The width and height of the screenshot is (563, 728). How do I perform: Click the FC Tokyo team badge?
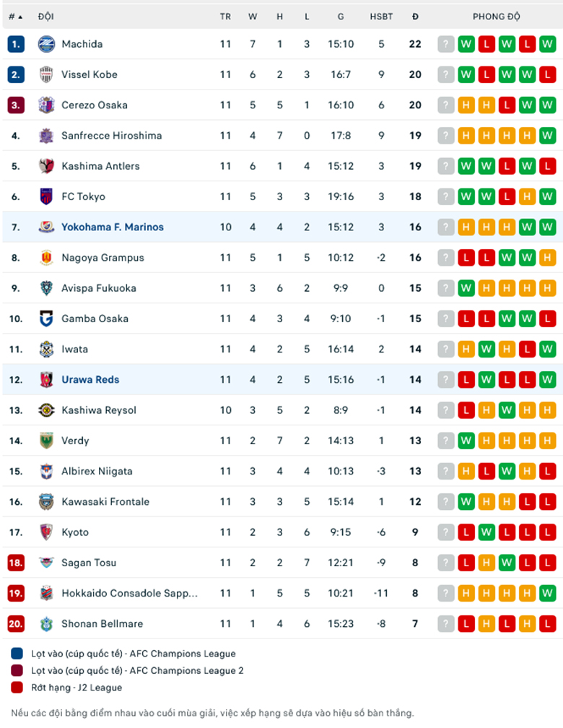[46, 196]
